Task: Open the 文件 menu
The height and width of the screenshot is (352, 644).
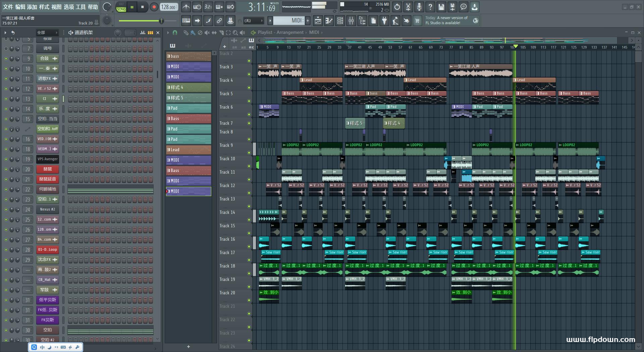Action: click(8, 7)
